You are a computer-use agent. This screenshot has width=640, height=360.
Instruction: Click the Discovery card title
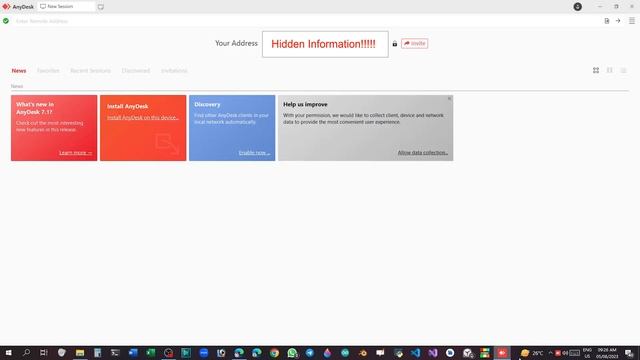[207, 104]
